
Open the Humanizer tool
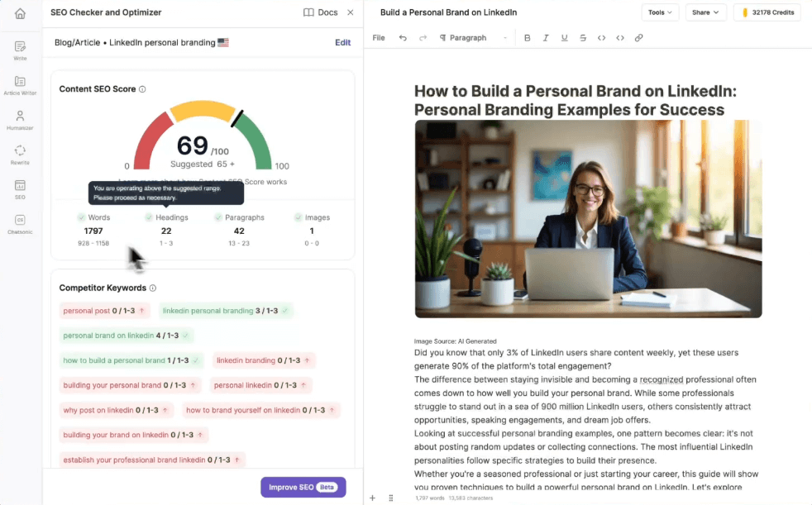[x=20, y=120]
